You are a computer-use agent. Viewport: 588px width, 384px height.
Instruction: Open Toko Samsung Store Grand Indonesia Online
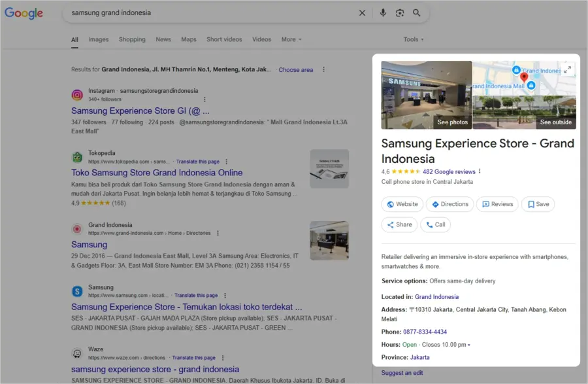157,173
